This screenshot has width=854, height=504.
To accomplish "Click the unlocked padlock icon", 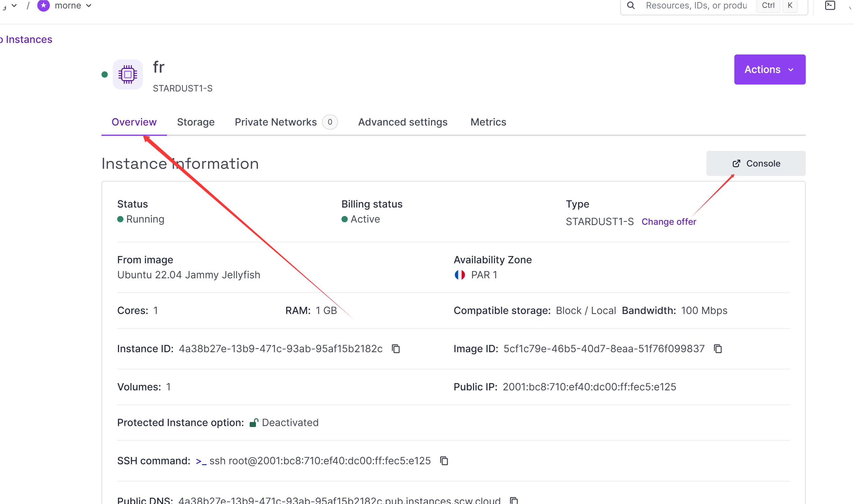I will (x=254, y=423).
